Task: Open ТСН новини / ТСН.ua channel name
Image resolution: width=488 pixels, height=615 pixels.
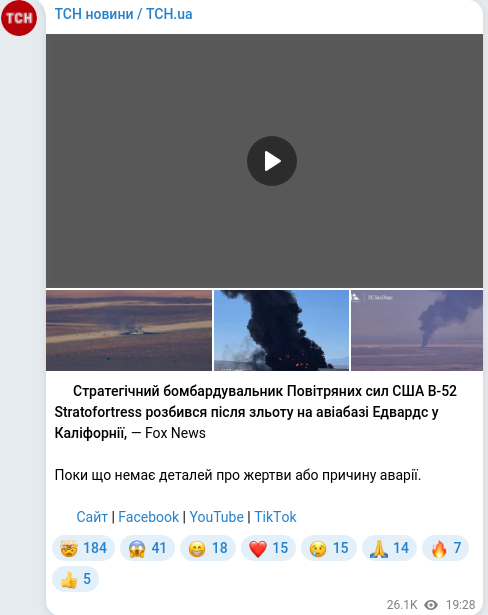Action: pos(123,14)
